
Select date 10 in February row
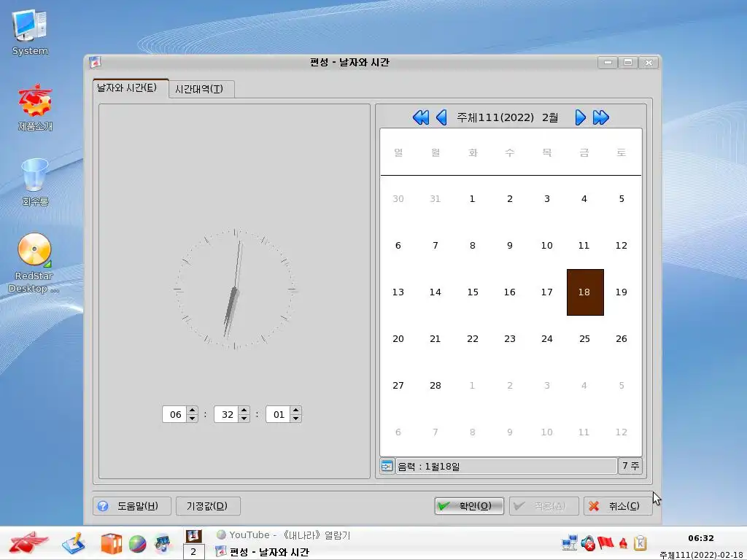(x=546, y=245)
